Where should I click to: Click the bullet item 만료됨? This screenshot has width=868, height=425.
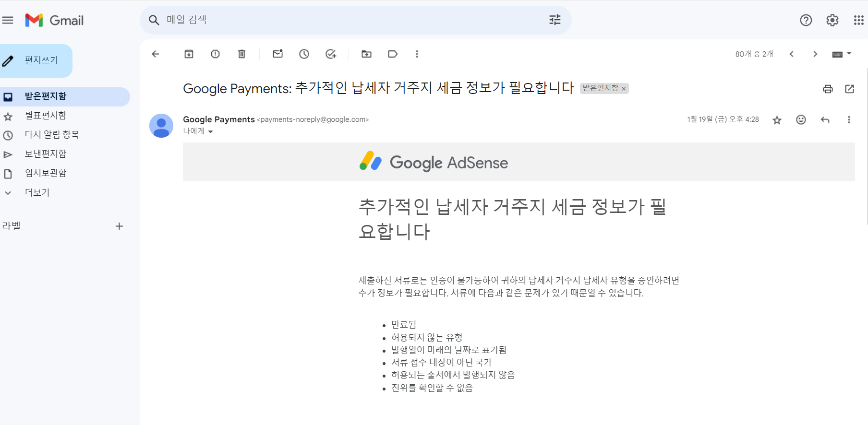click(404, 325)
